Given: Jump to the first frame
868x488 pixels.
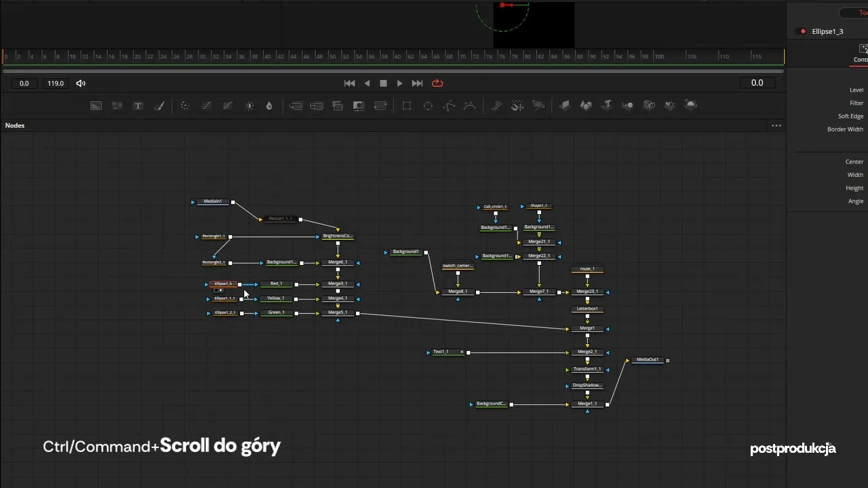Looking at the screenshot, I should coord(350,83).
